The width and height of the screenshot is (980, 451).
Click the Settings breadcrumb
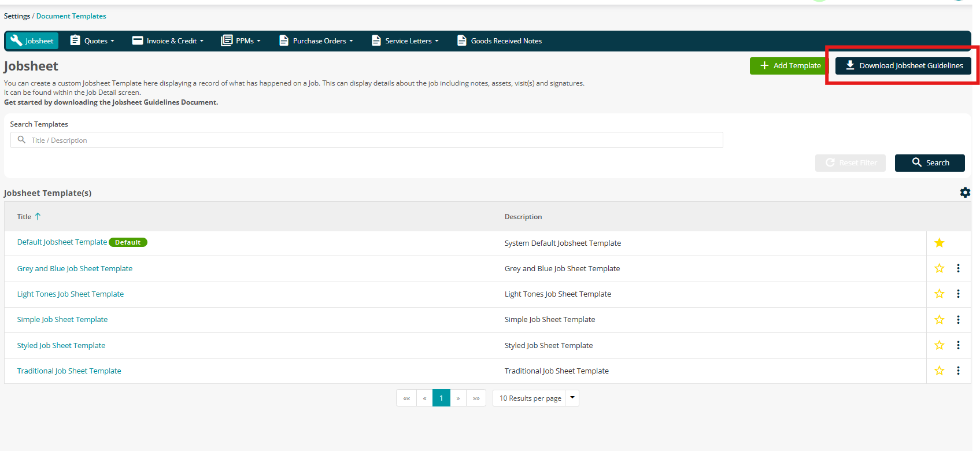pos(17,16)
